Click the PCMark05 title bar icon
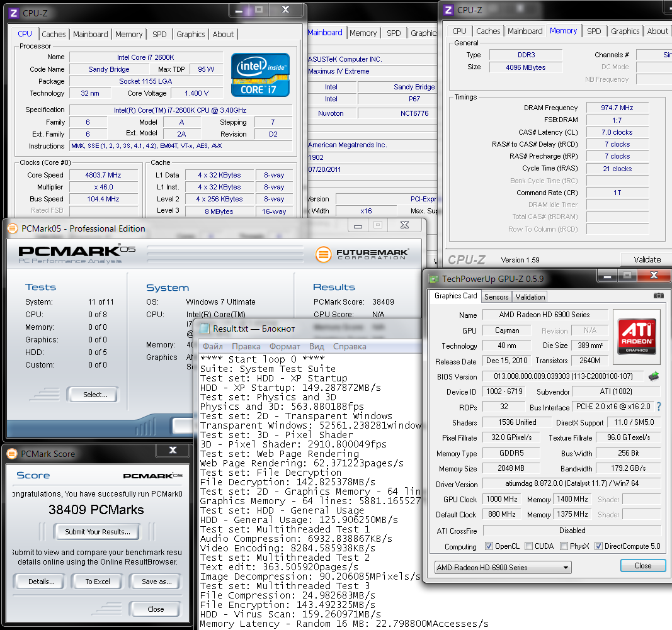The height and width of the screenshot is (630, 672). point(13,228)
